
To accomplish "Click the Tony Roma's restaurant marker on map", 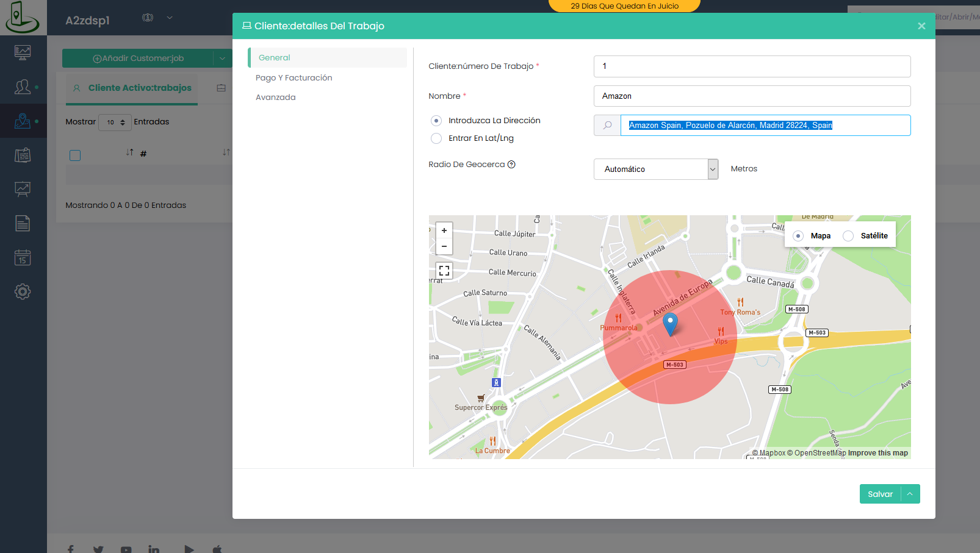I will [x=741, y=302].
